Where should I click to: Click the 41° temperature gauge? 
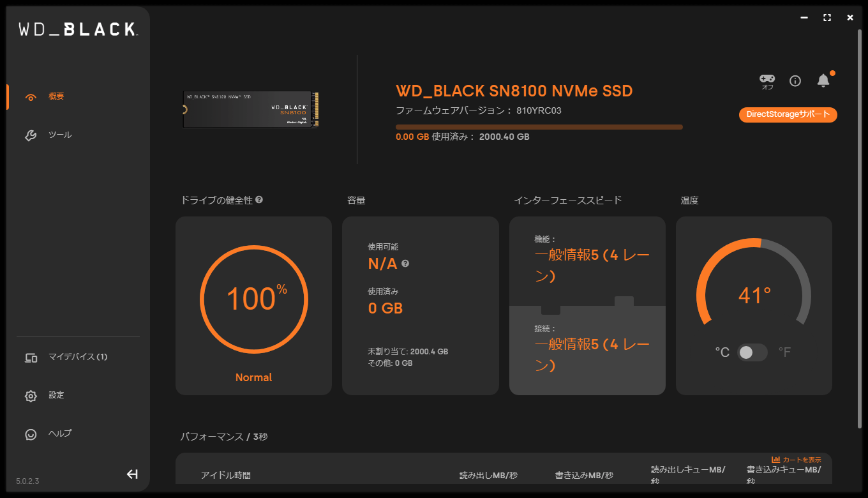pyautogui.click(x=754, y=296)
